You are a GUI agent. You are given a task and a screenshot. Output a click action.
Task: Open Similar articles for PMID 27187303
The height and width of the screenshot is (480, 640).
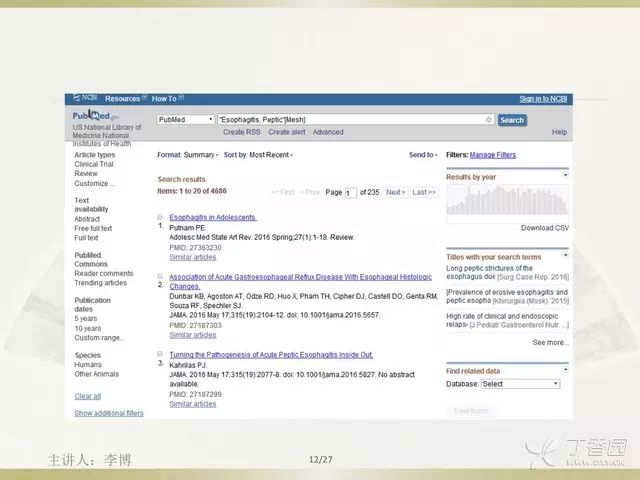tap(193, 335)
